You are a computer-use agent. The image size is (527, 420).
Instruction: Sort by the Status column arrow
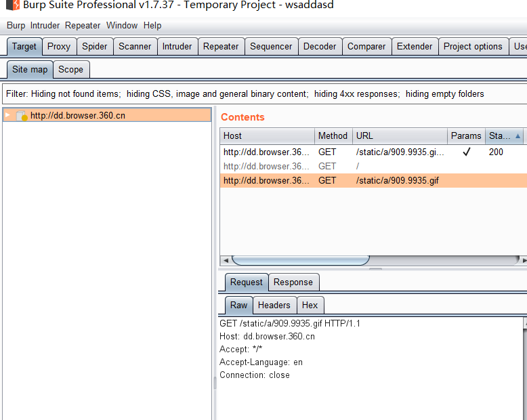518,136
